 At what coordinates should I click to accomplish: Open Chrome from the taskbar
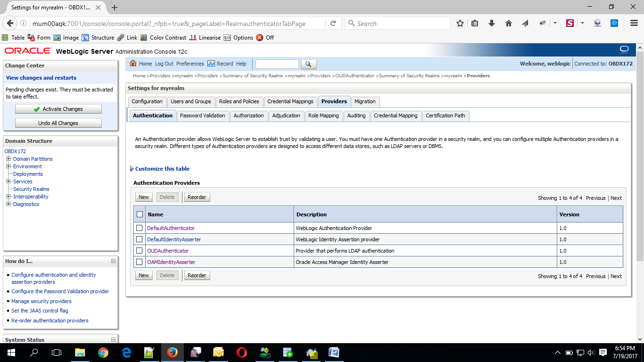tap(103, 352)
